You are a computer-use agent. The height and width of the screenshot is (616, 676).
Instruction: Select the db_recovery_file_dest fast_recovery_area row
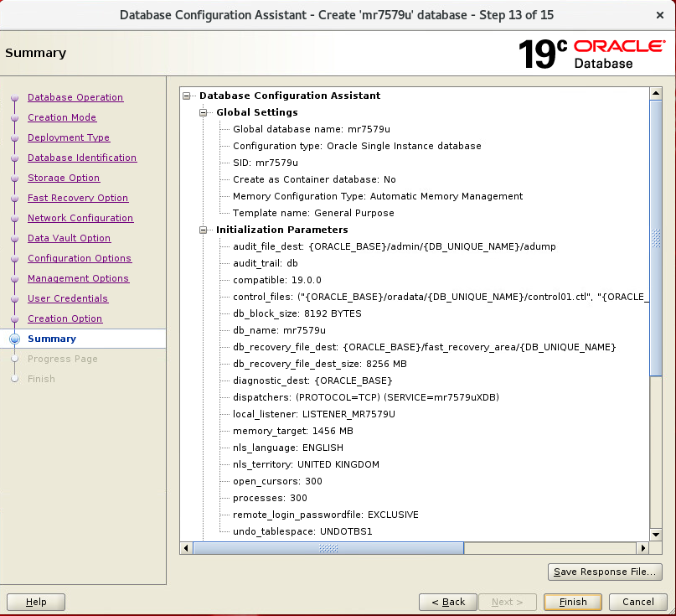point(424,348)
